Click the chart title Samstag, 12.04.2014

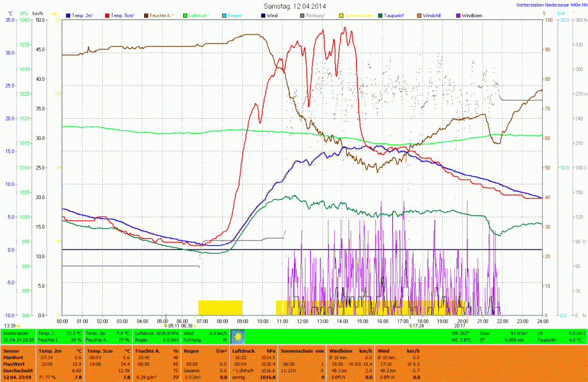pos(293,6)
